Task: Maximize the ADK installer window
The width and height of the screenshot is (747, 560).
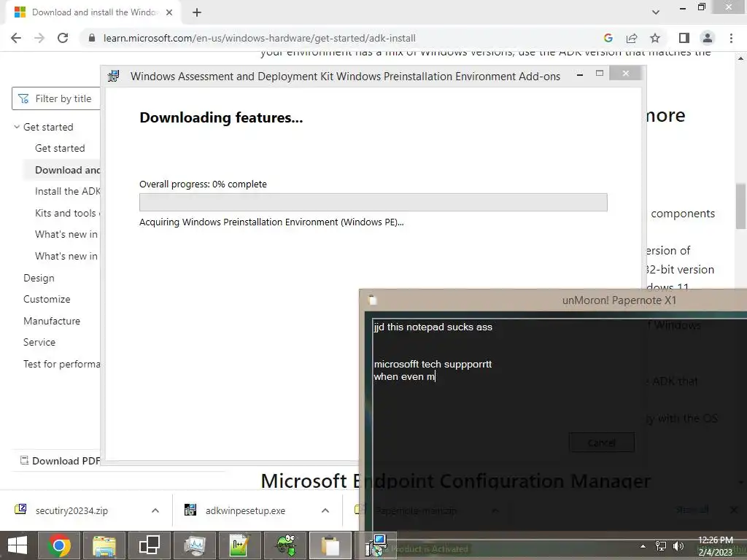Action: [x=600, y=74]
